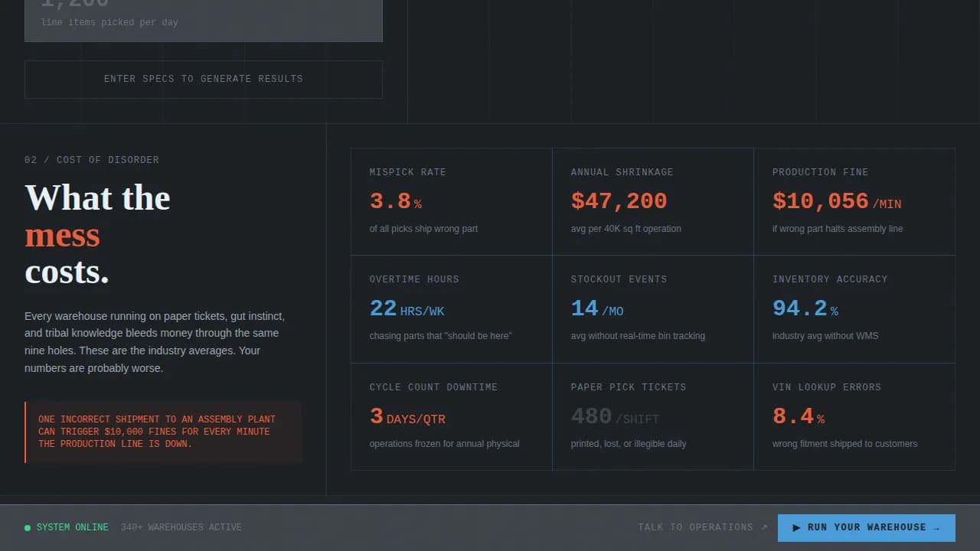Select the Cycle Count Downtime label
980x551 pixels.
click(x=433, y=387)
